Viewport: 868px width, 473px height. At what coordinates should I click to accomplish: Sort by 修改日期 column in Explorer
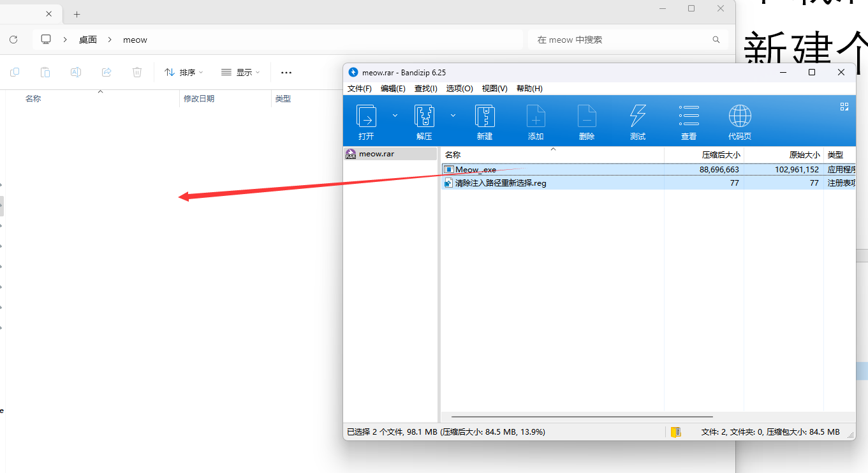pyautogui.click(x=199, y=99)
